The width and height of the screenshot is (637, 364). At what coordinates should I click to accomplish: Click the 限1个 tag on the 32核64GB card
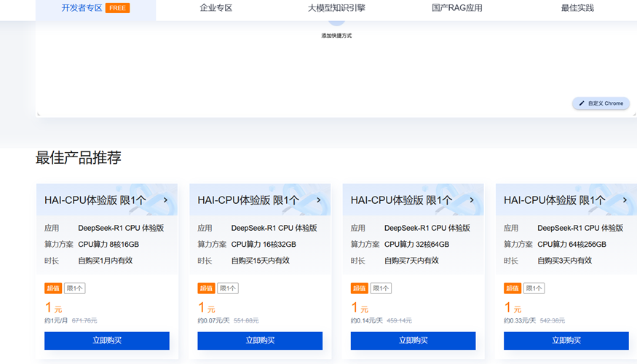pyautogui.click(x=381, y=288)
